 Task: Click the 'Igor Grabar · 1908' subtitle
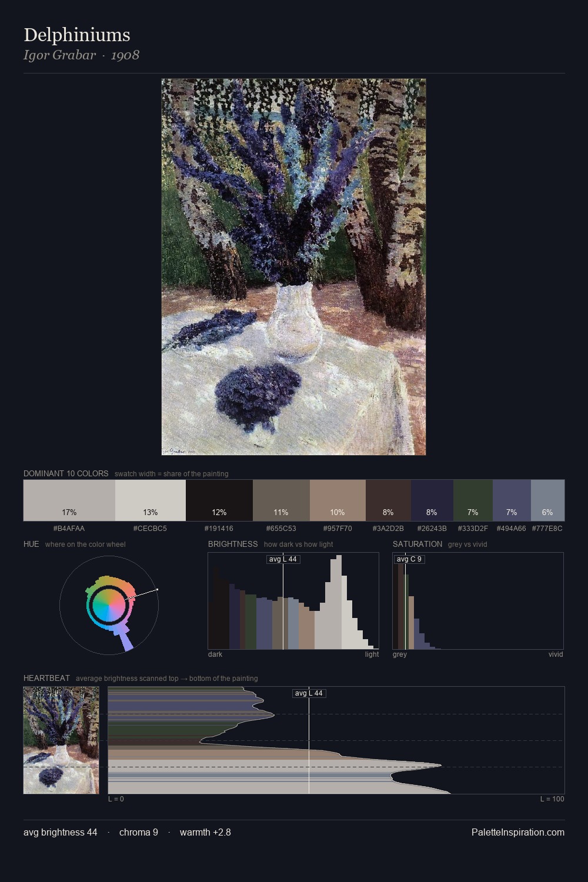point(81,55)
